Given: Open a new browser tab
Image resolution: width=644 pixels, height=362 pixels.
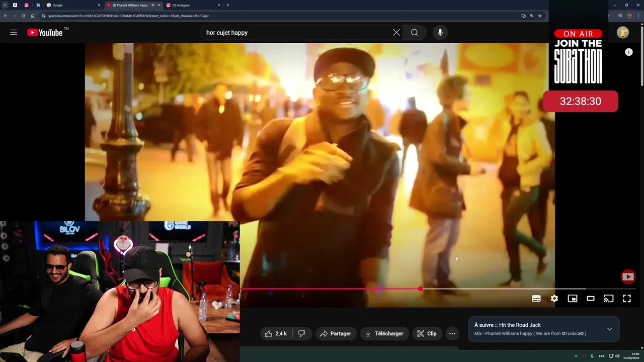Looking at the screenshot, I should pyautogui.click(x=228, y=5).
